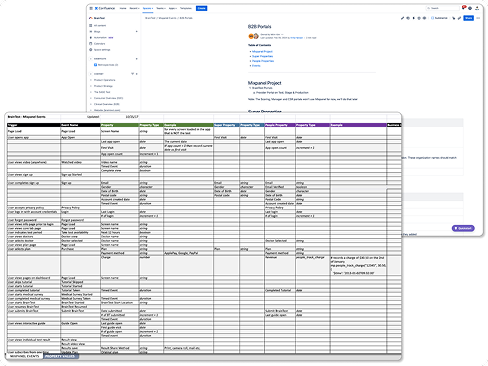Expand the Product Strategy tree item

(91, 86)
